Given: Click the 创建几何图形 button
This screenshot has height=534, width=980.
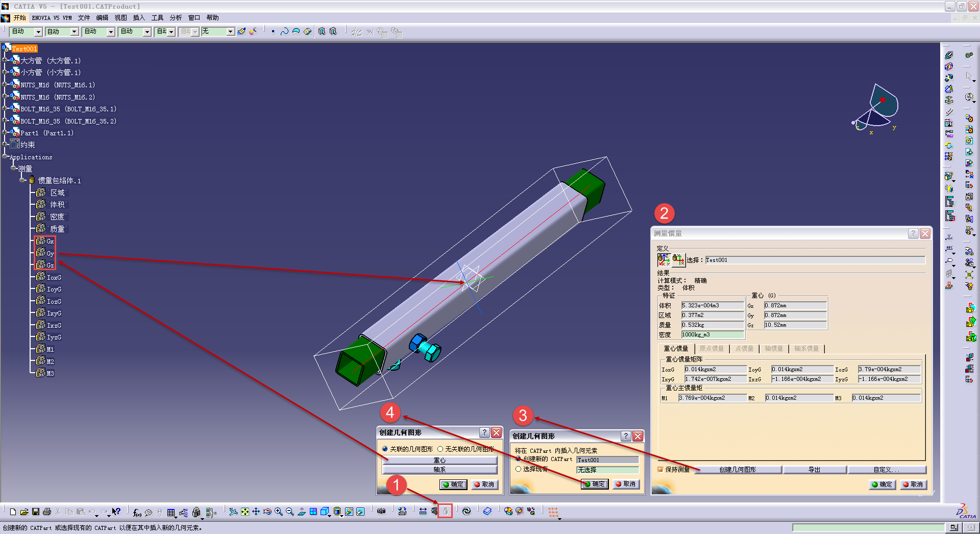Looking at the screenshot, I should click(x=737, y=470).
